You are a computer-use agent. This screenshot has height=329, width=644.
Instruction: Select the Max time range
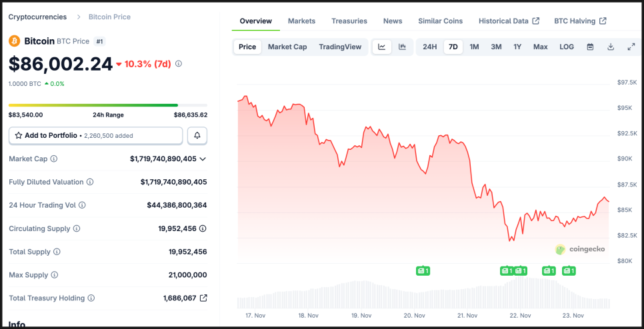[x=541, y=47]
